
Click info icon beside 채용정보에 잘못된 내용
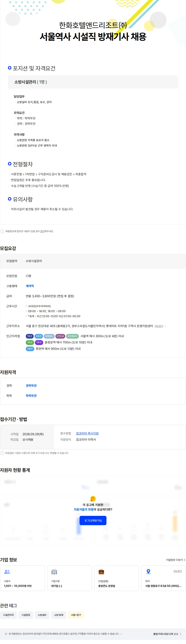(x=2, y=231)
